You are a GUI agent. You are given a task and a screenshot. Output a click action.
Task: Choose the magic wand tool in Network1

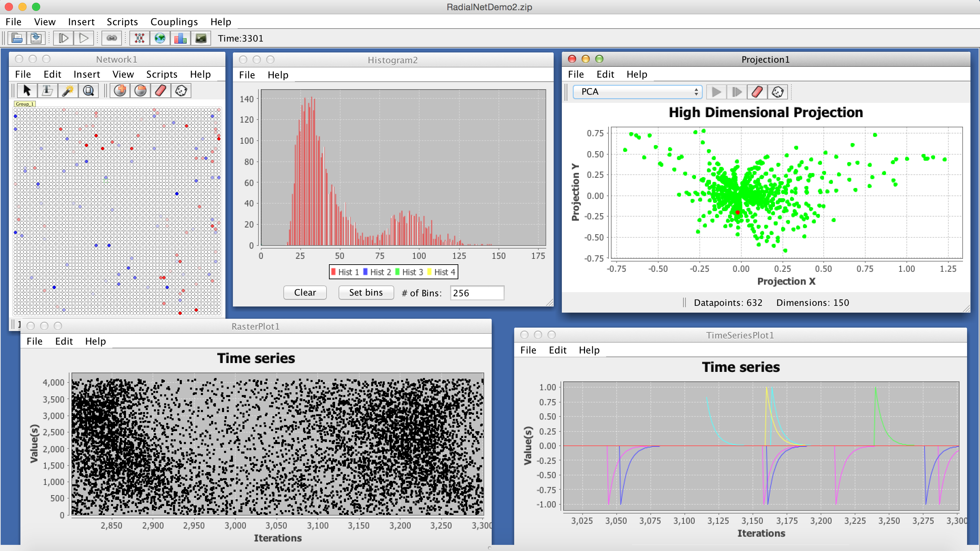pyautogui.click(x=68, y=91)
